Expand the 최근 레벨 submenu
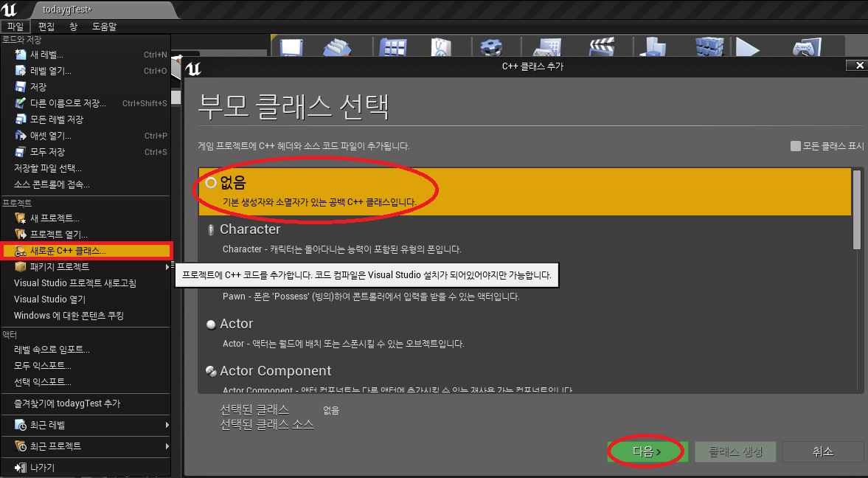This screenshot has height=478, width=868. point(86,426)
